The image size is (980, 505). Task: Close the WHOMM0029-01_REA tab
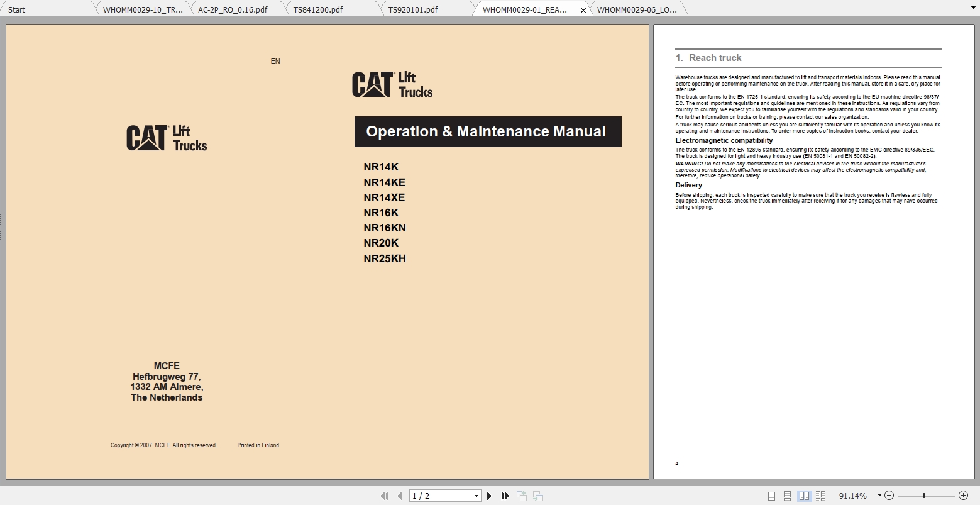point(583,10)
